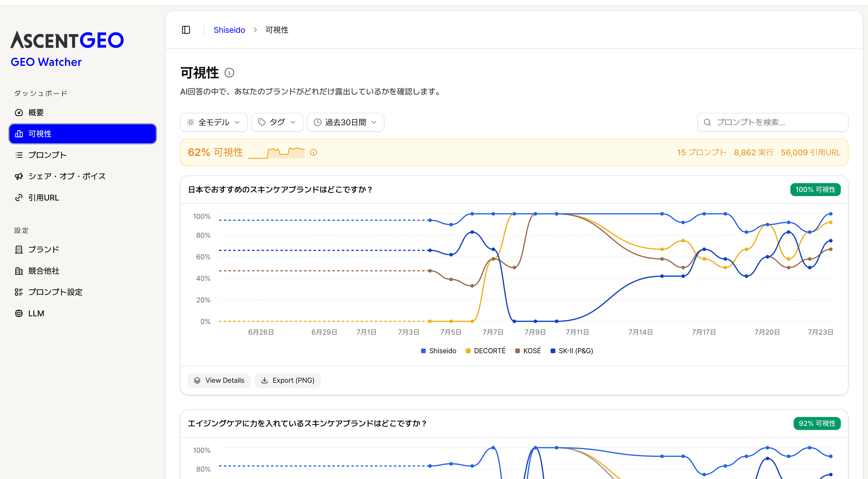
Task: Click the building icon for ブランド
Action: point(19,250)
